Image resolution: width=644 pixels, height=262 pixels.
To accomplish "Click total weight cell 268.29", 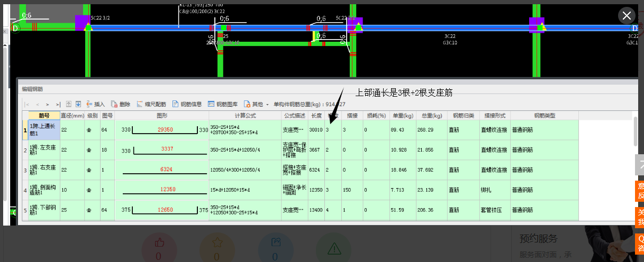I will point(432,130).
